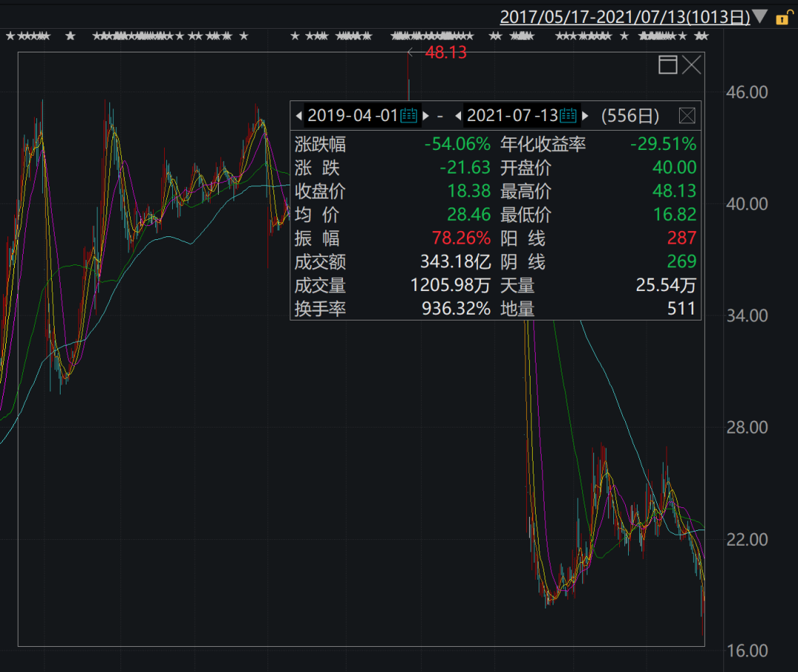
Task: Maximize the selected range box
Action: tap(667, 65)
